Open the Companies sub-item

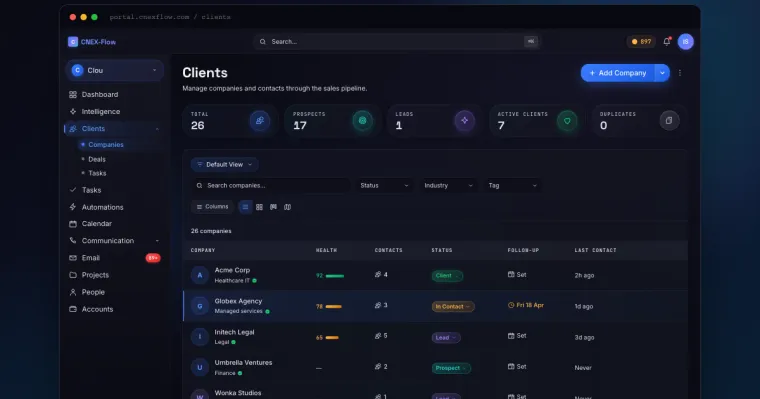[x=106, y=144]
